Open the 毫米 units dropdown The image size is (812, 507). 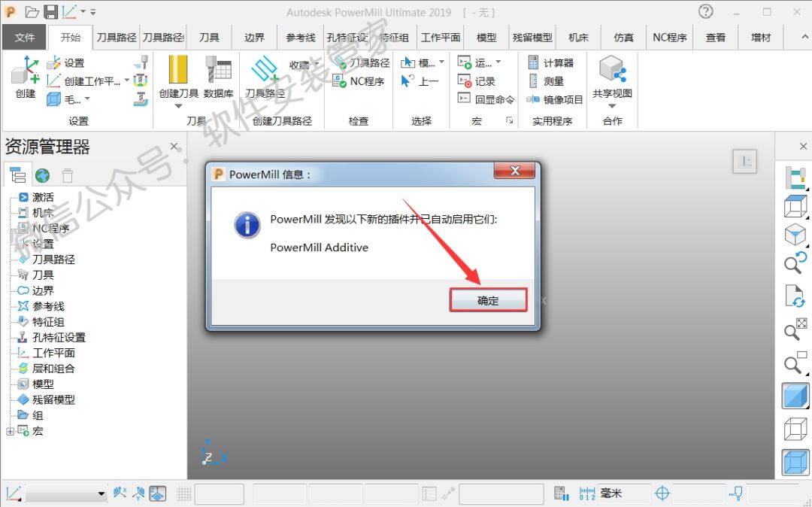click(x=623, y=493)
